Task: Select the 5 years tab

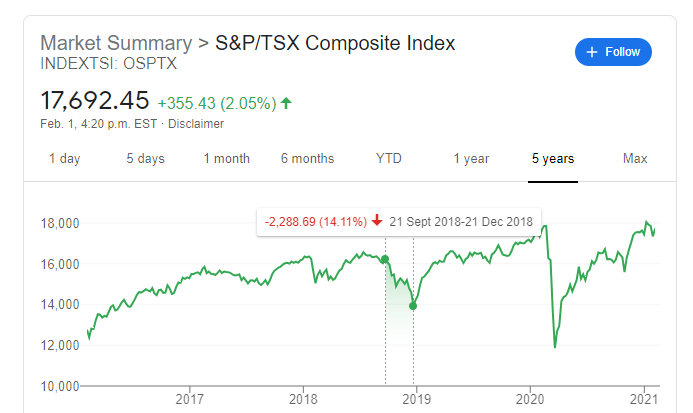Action: pyautogui.click(x=553, y=158)
